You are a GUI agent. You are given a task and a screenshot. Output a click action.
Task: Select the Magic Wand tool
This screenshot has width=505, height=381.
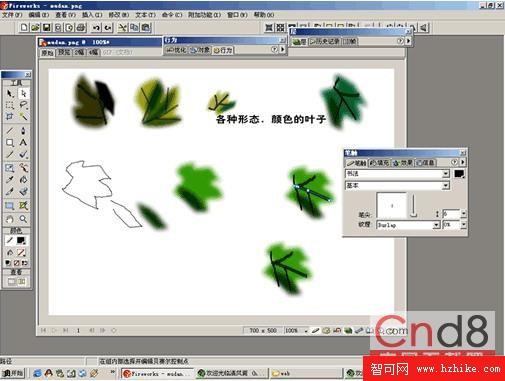coord(23,117)
